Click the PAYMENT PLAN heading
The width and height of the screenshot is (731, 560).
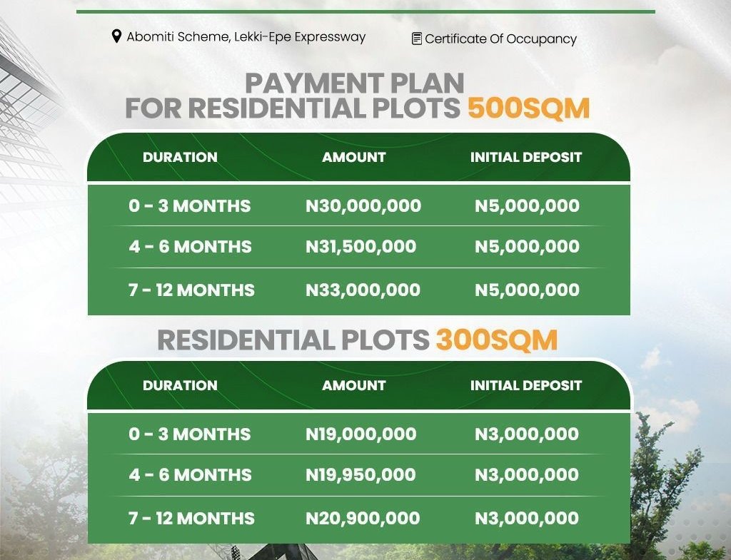pyautogui.click(x=355, y=83)
